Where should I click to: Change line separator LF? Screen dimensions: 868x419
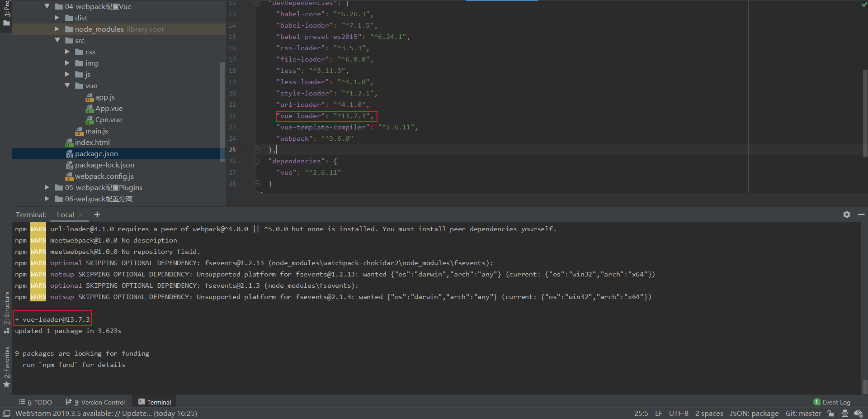pyautogui.click(x=659, y=413)
